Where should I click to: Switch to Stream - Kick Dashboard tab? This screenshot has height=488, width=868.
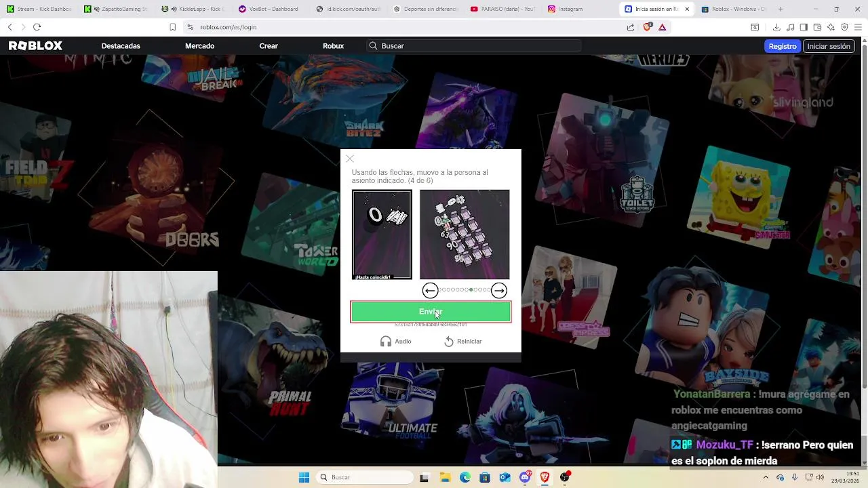[39, 9]
